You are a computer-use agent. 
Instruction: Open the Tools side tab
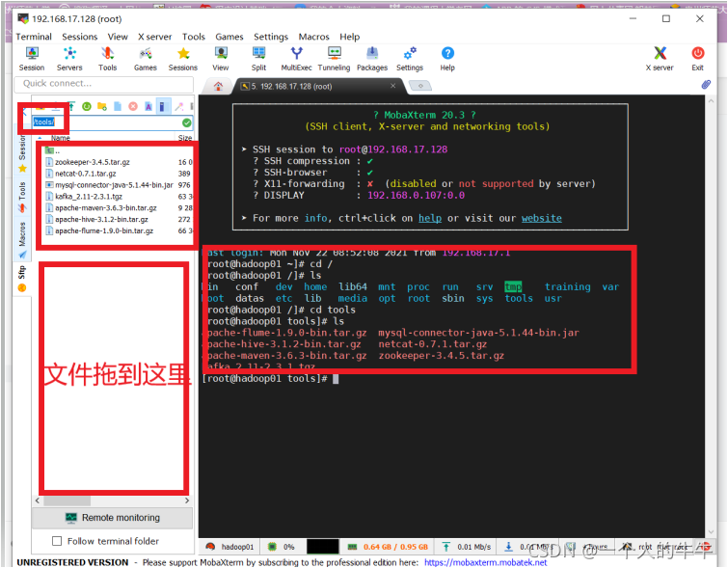click(x=22, y=197)
